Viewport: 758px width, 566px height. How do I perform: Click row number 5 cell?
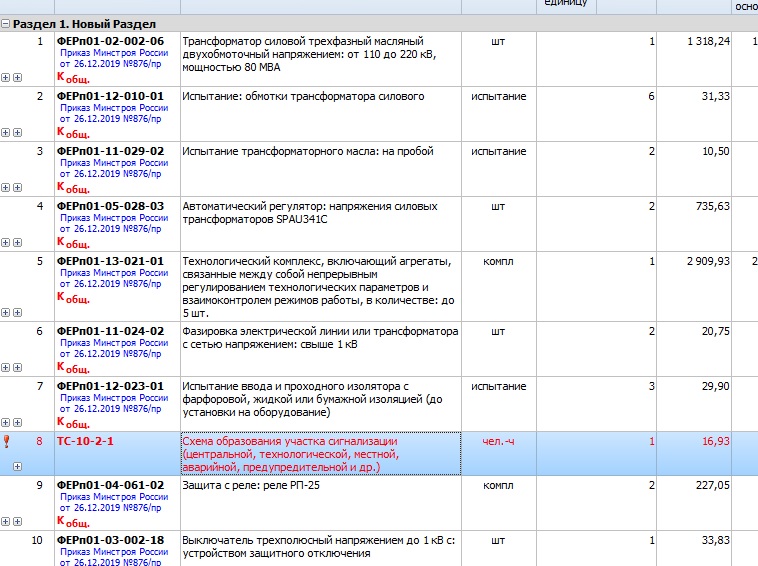(x=40, y=262)
